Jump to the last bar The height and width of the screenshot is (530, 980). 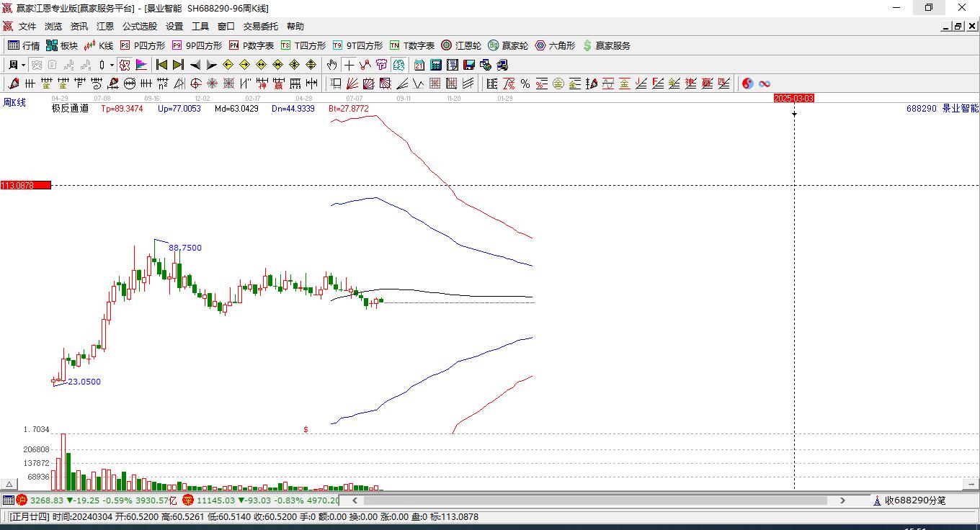tap(178, 65)
